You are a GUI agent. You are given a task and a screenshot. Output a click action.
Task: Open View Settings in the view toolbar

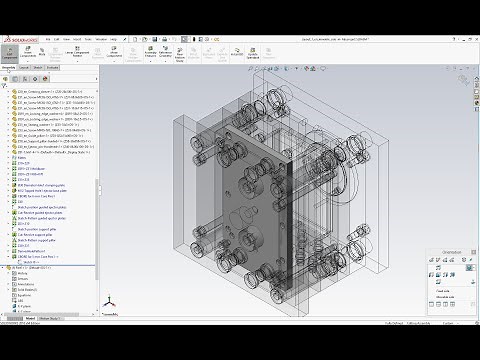click(323, 69)
